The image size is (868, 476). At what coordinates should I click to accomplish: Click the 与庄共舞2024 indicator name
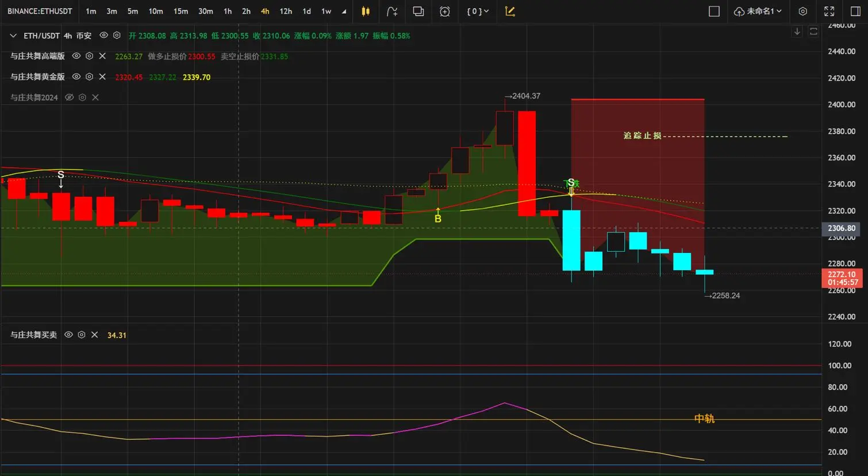[x=34, y=98]
